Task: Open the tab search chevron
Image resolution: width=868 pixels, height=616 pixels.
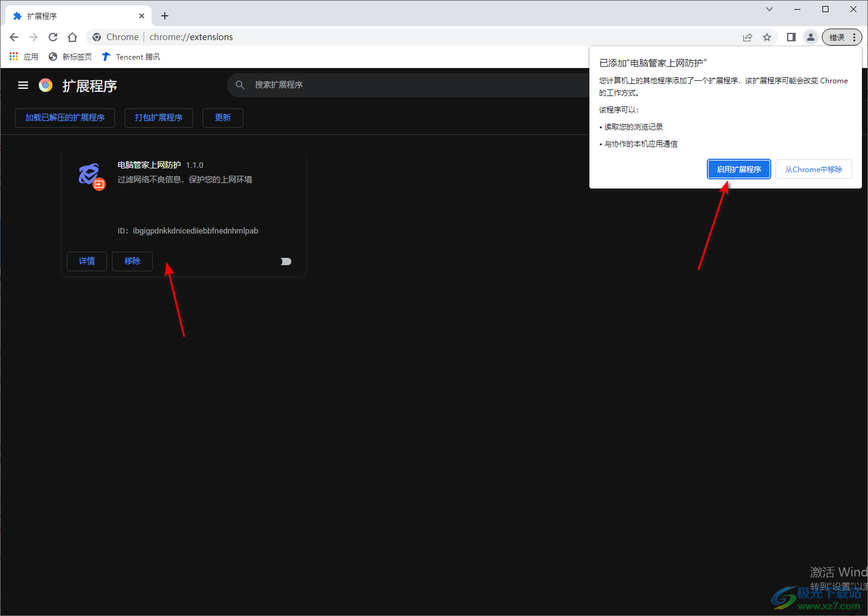Action: point(769,9)
